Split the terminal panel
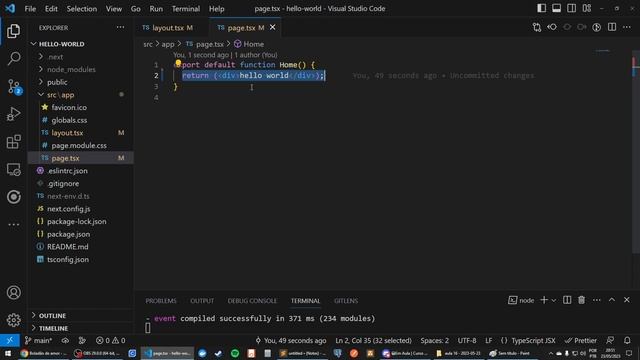Image resolution: width=640 pixels, height=360 pixels. [567, 300]
